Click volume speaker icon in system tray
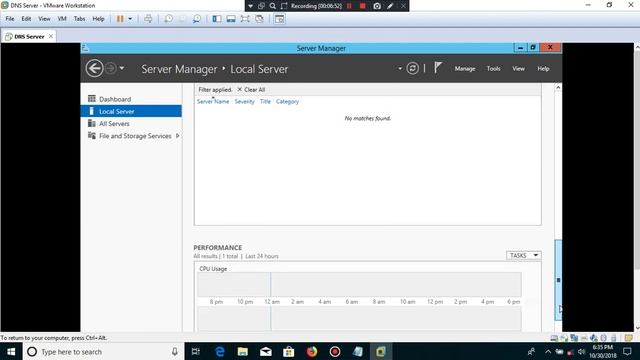 click(x=581, y=351)
